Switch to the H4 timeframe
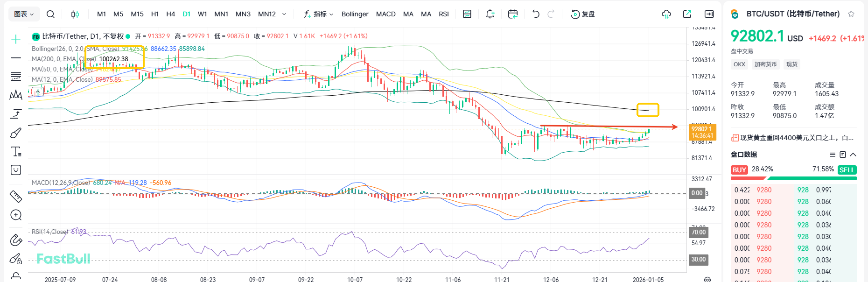Viewport: 868px width, 282px height. 170,14
